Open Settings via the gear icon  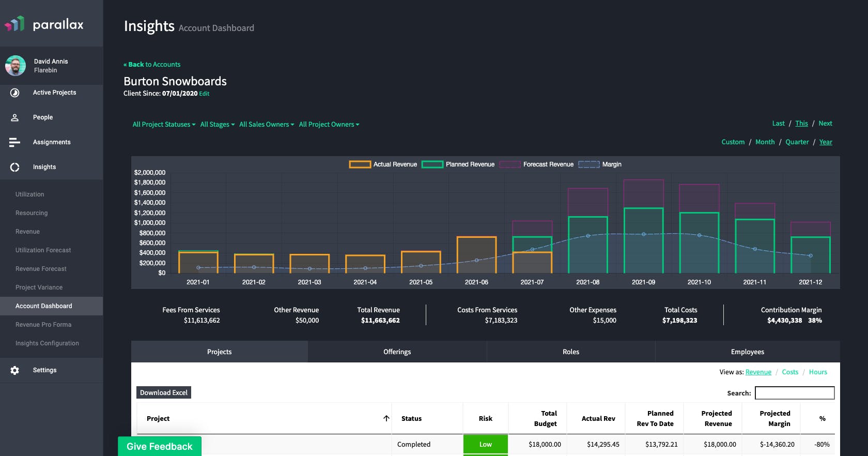click(x=15, y=370)
